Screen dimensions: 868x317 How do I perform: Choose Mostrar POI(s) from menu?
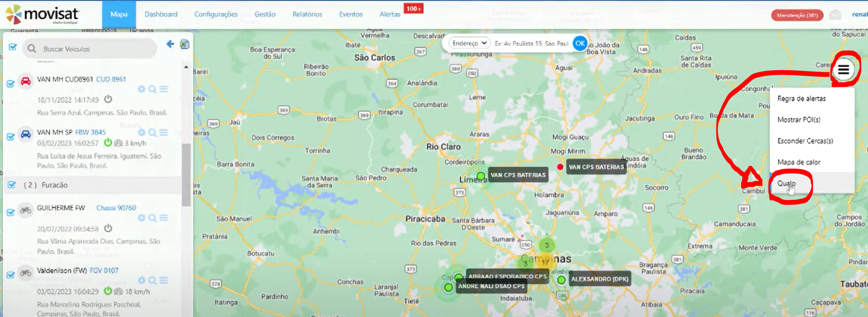click(799, 120)
